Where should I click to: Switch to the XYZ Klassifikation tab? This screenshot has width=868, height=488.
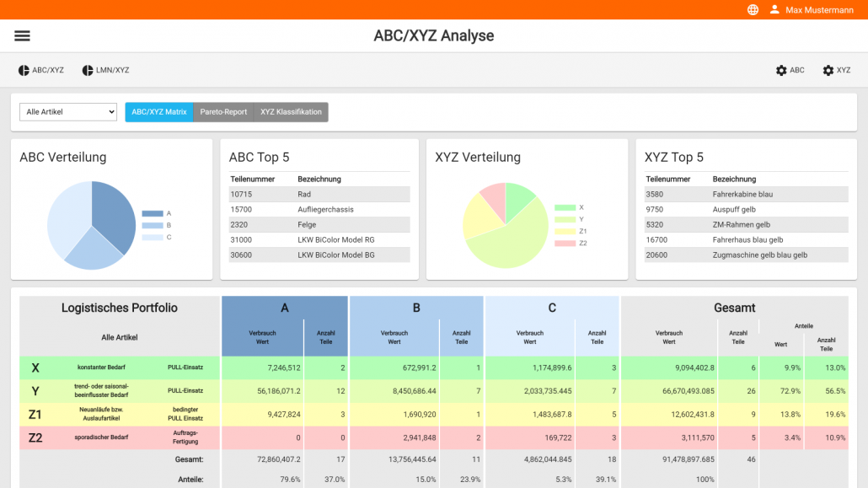tap(291, 112)
